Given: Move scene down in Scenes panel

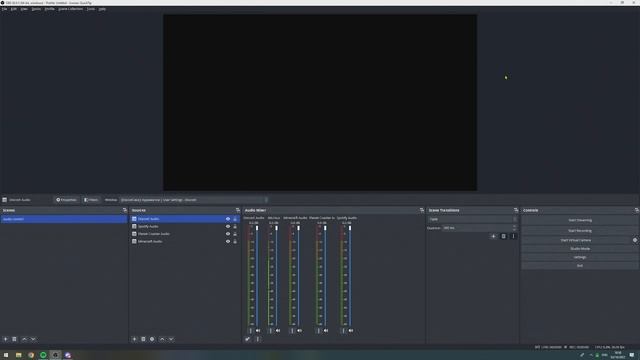Looking at the screenshot, I should [33, 339].
